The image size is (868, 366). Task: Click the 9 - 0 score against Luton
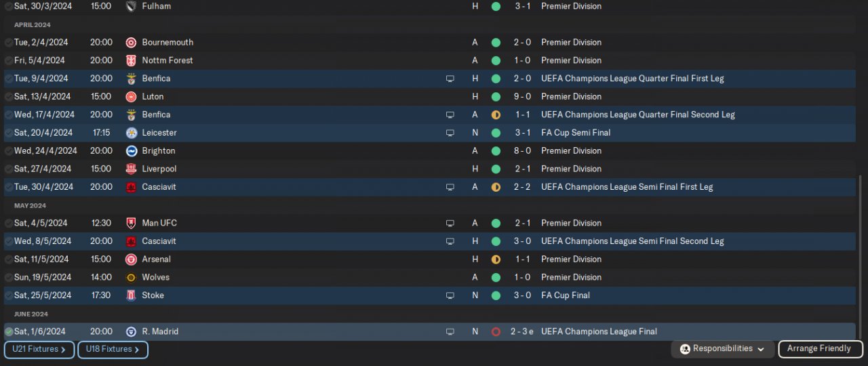[522, 96]
